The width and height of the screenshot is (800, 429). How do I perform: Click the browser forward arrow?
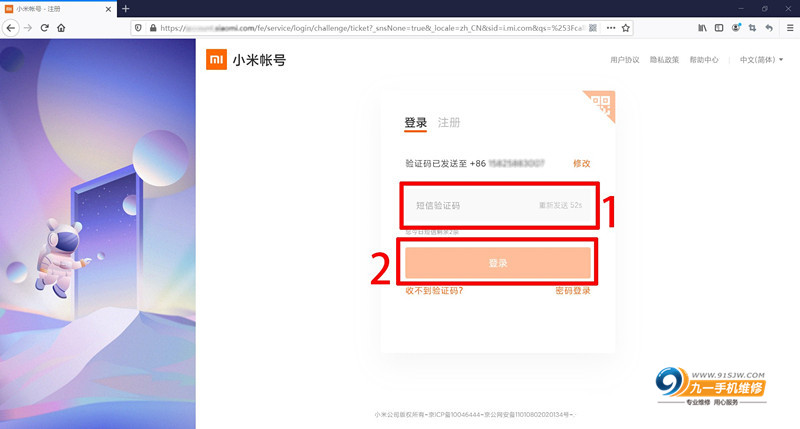point(28,28)
